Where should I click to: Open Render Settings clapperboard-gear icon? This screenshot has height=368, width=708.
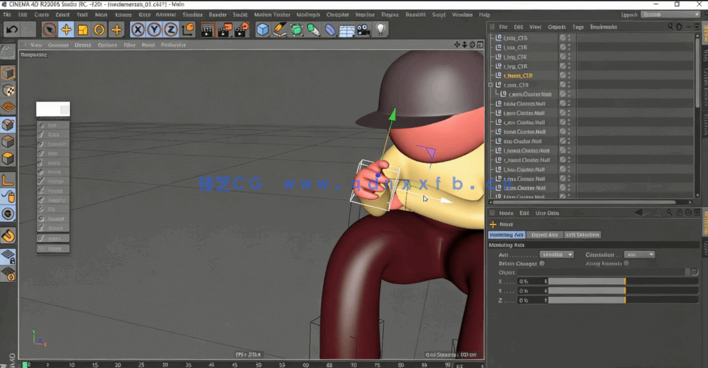[241, 30]
